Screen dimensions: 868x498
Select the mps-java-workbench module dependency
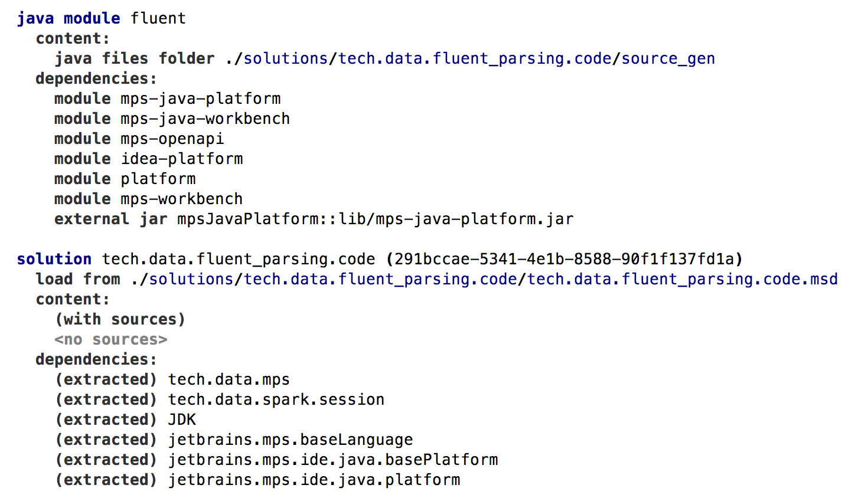pos(205,119)
